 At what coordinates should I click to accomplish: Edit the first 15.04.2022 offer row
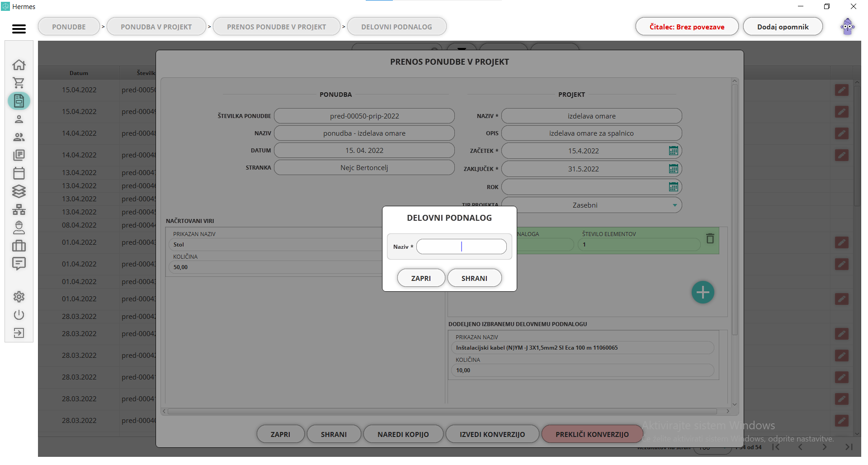841,90
